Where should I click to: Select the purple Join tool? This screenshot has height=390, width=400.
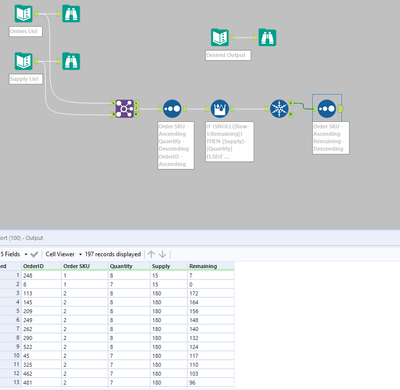tap(125, 109)
